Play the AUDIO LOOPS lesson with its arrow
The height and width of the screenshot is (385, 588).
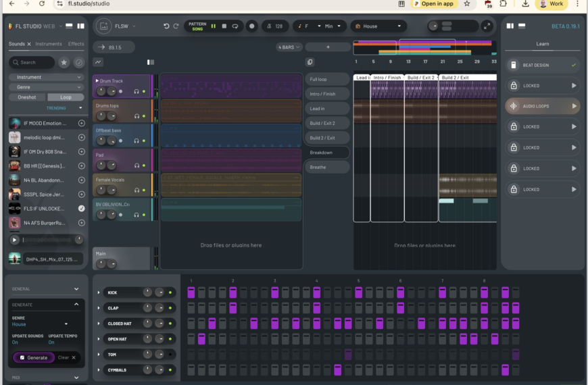[574, 106]
